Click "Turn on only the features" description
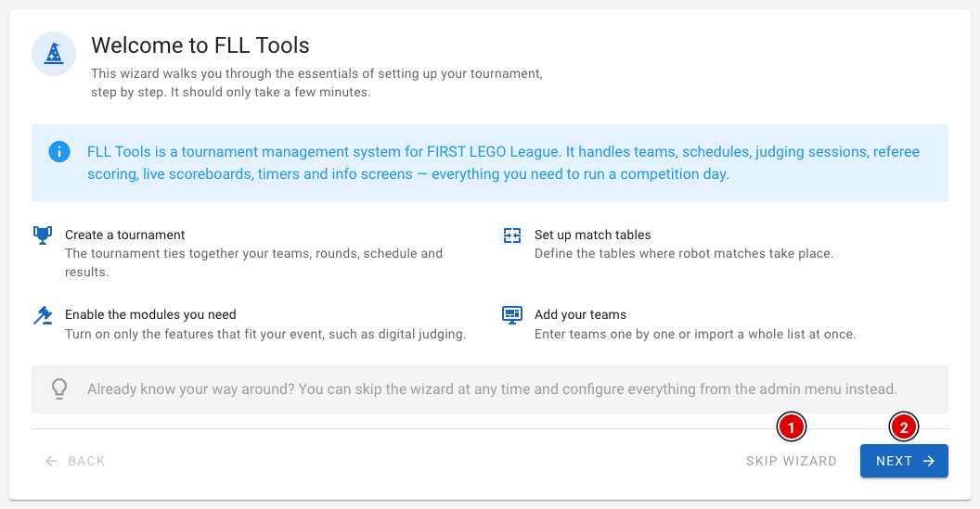This screenshot has width=980, height=509. [x=265, y=334]
